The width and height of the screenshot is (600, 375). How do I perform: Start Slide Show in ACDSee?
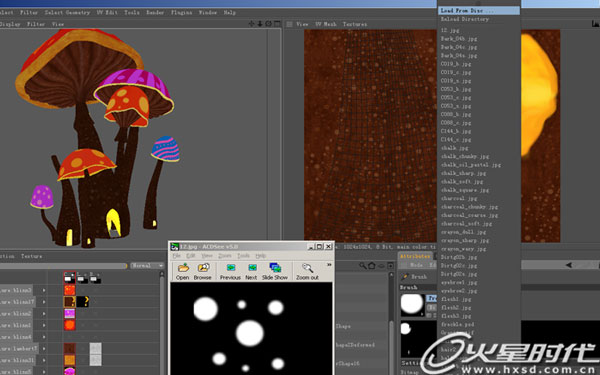[x=275, y=271]
